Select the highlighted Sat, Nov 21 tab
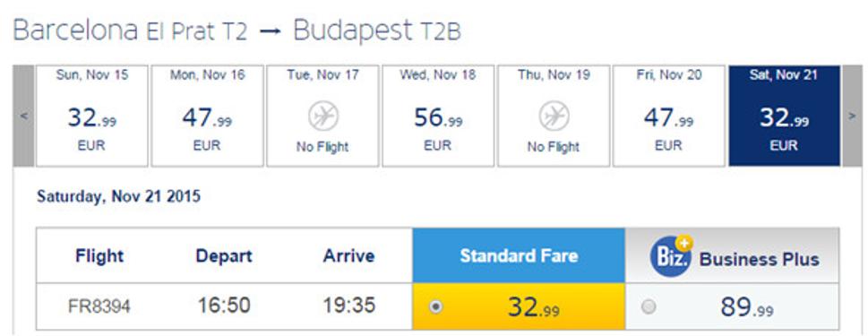This screenshot has height=336, width=868. (x=784, y=116)
